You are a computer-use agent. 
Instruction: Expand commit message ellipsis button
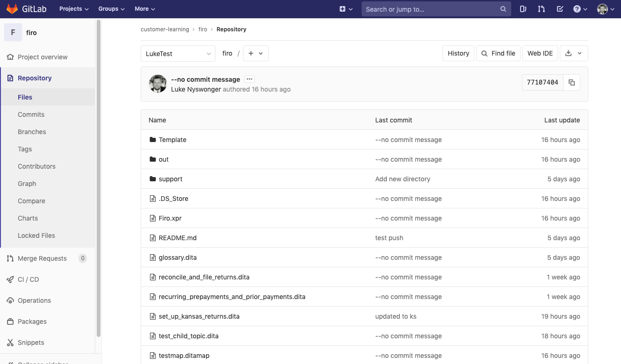coord(250,79)
